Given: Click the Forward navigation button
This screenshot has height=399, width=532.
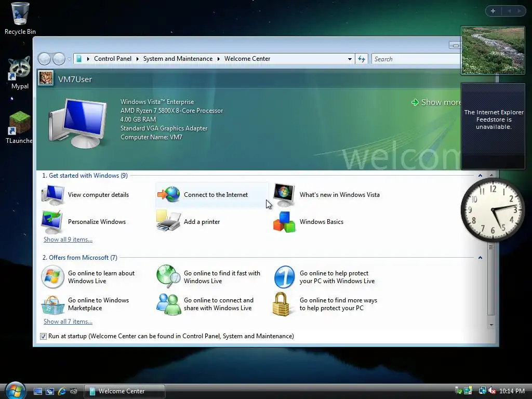Looking at the screenshot, I should (x=59, y=59).
